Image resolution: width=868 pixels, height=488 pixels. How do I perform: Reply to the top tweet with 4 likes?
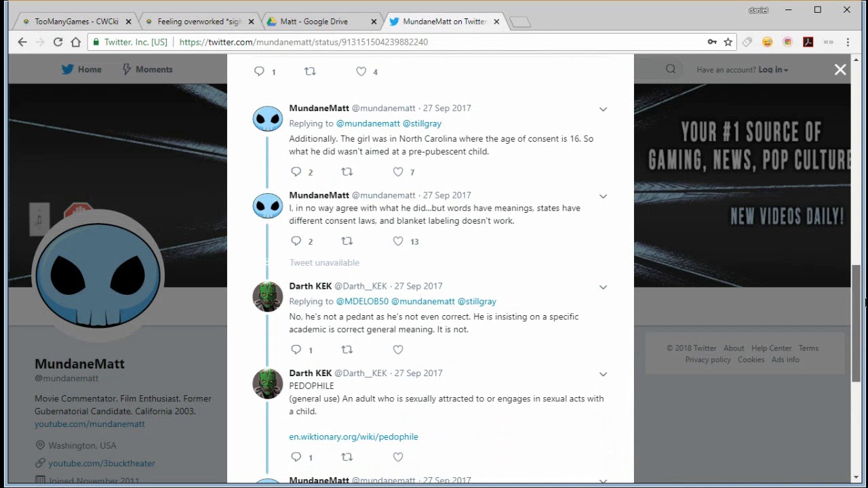259,71
